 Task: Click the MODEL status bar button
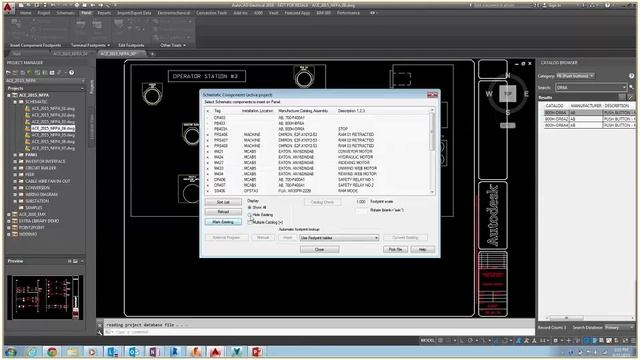point(427,340)
